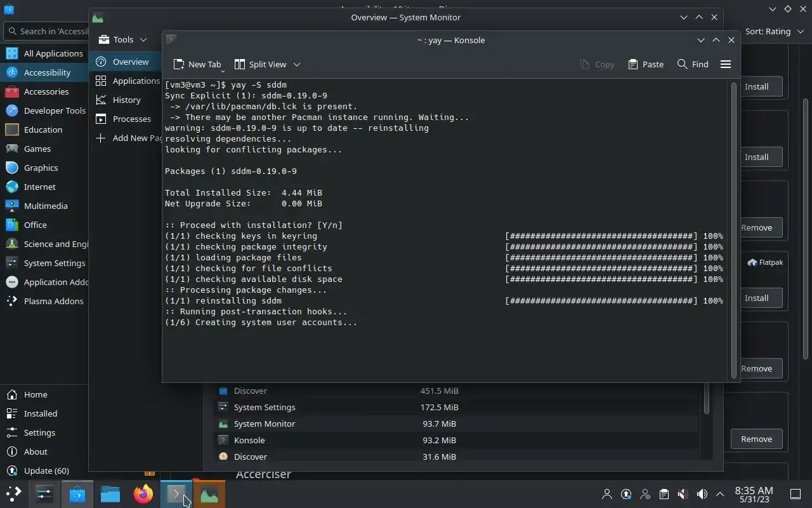Open the Tools dropdown in System Monitor

[x=122, y=39]
